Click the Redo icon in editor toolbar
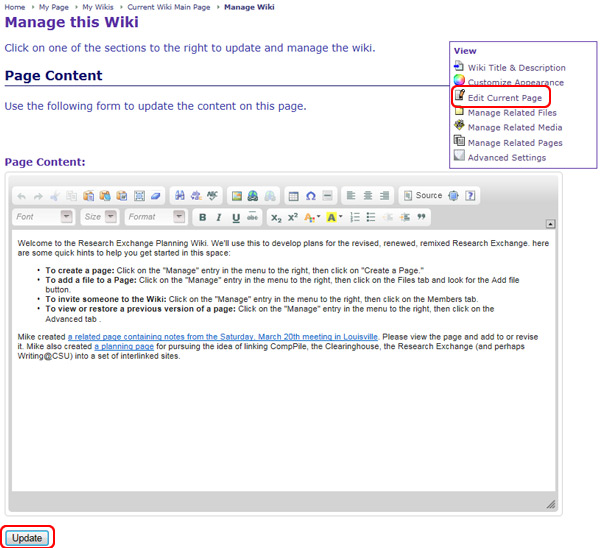Viewport: 600px width, 548px height. click(38, 196)
